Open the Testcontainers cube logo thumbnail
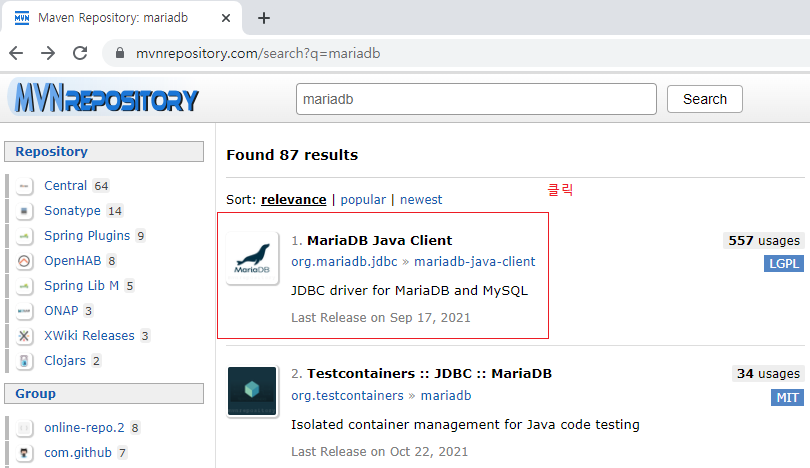The image size is (810, 468). [x=252, y=391]
